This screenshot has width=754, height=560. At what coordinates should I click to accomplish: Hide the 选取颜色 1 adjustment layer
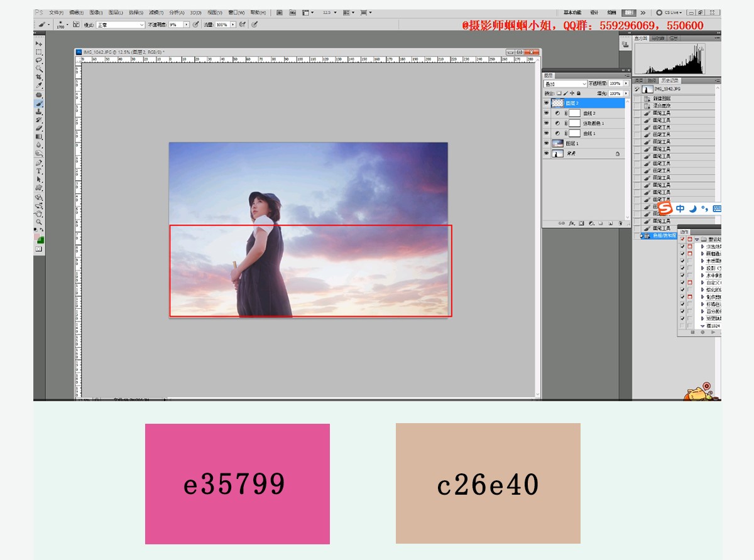pos(547,123)
